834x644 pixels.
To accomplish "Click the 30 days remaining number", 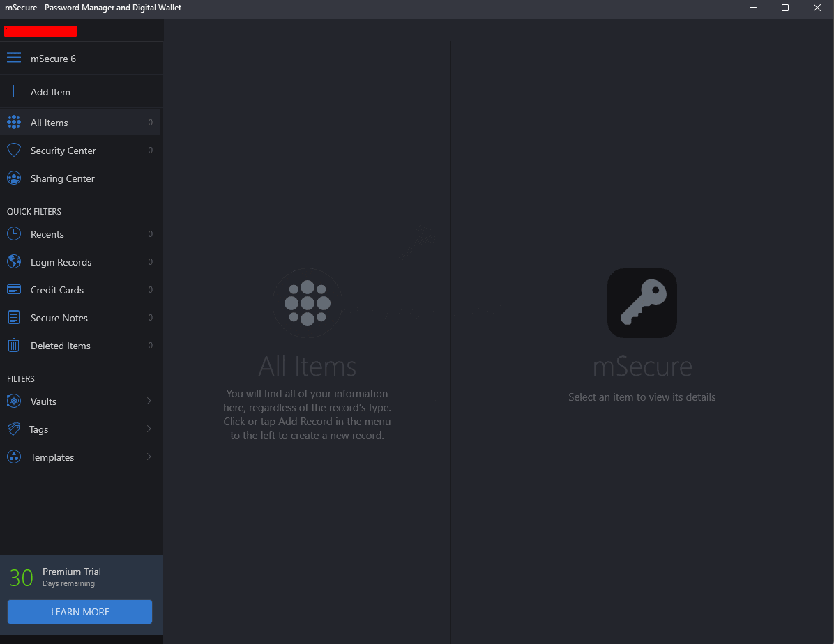I will 22,578.
